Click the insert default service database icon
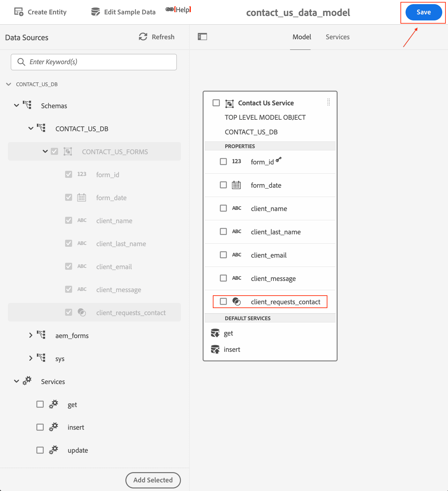Screen dimensions: 448x491 tap(215, 349)
